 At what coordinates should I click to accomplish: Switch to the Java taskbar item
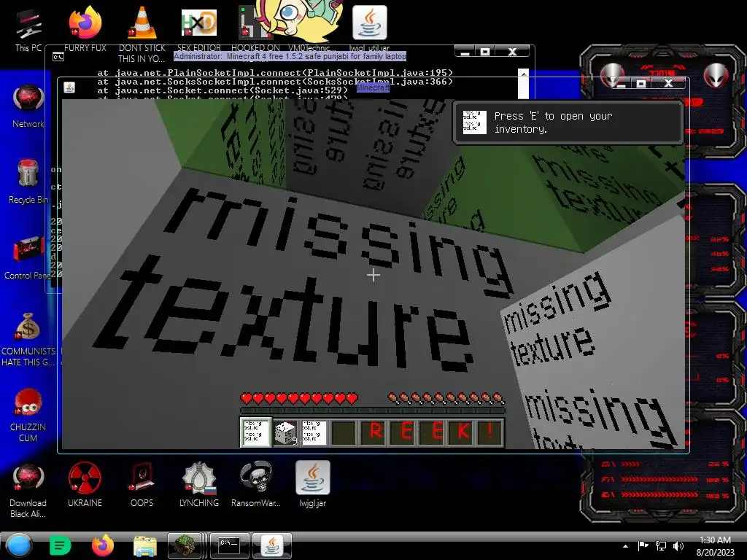271,545
